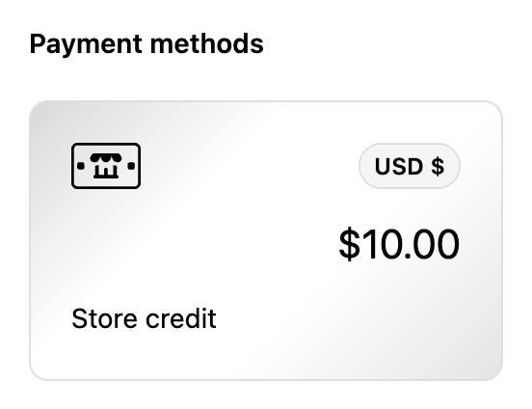Click the left dot inside the gift card icon

click(x=81, y=166)
